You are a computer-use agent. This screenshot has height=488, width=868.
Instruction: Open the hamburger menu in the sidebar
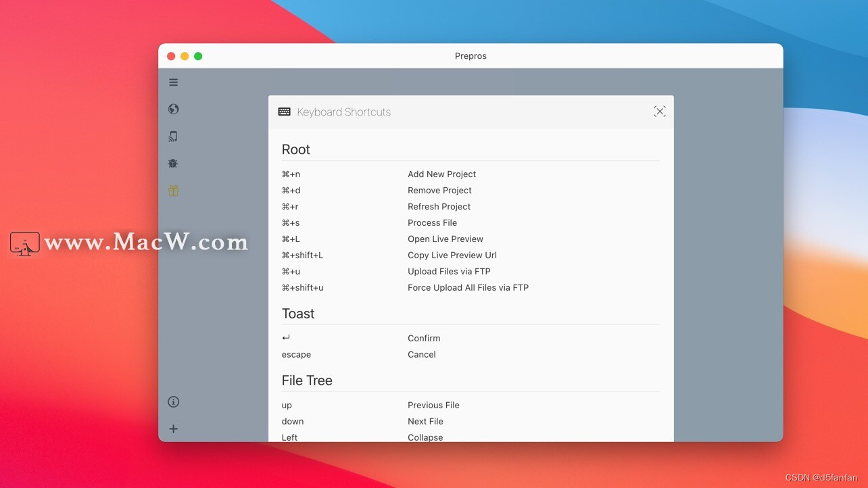[173, 82]
